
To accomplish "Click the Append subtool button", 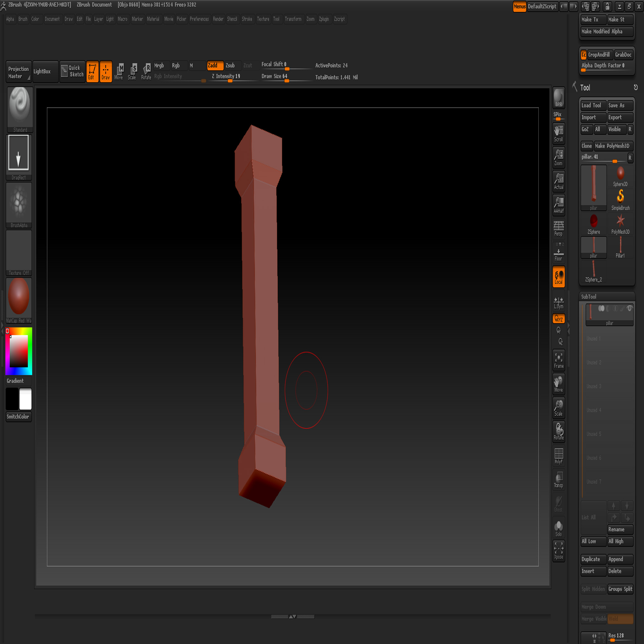I will point(620,559).
